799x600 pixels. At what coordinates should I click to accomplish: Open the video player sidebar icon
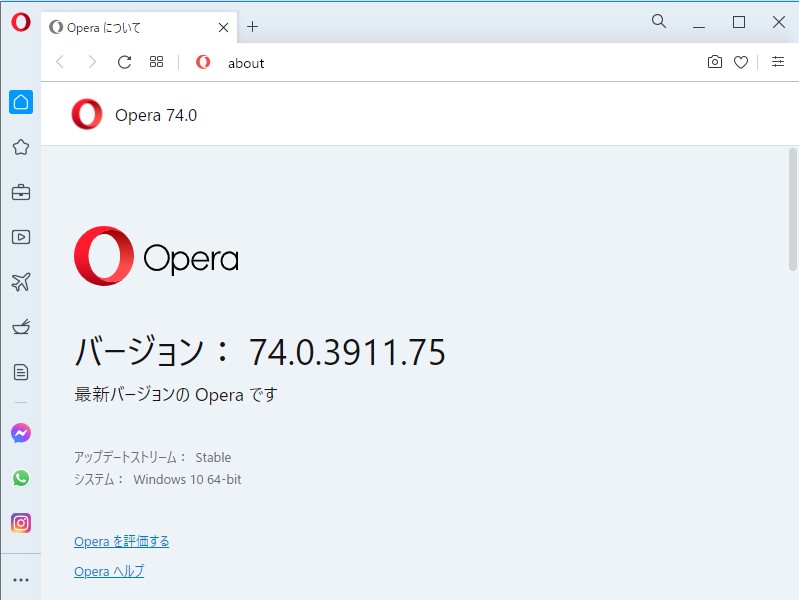(x=21, y=237)
